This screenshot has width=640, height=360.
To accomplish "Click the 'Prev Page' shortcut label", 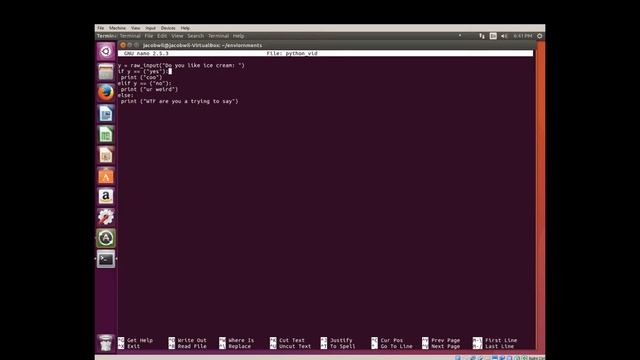I will coord(446,340).
